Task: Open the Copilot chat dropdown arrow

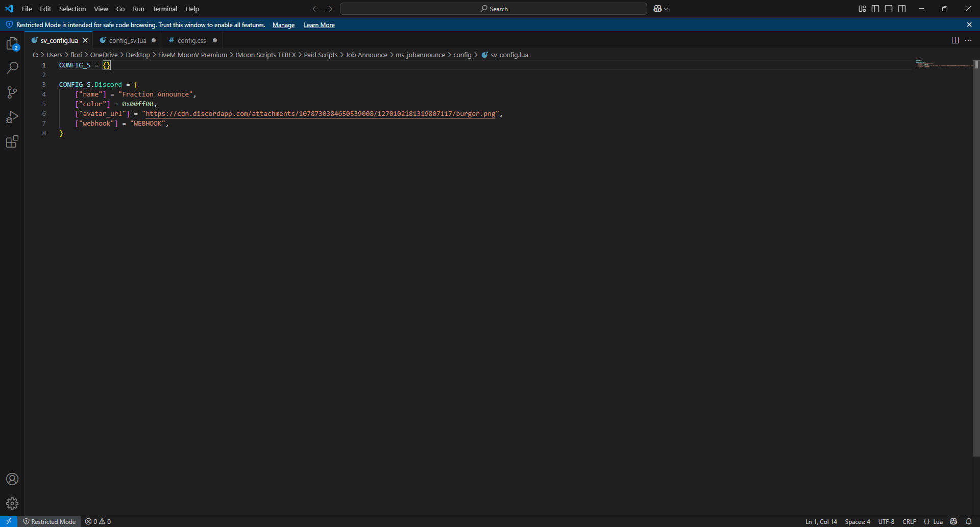Action: (666, 9)
